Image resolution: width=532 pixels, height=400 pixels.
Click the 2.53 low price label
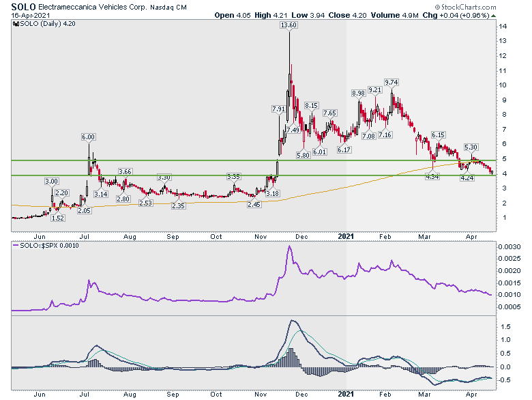point(145,203)
